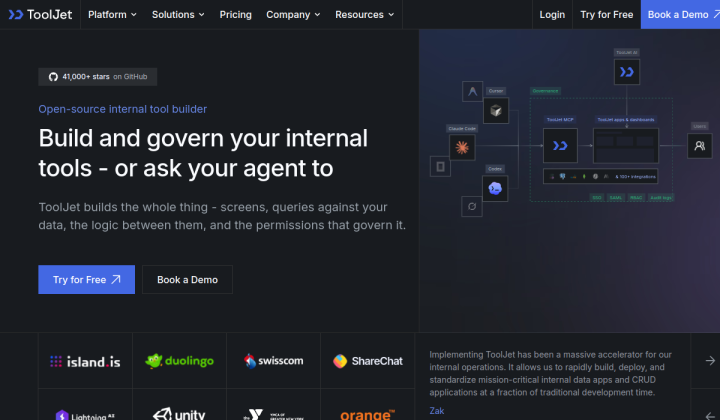Click the ShareChat logo

click(368, 361)
